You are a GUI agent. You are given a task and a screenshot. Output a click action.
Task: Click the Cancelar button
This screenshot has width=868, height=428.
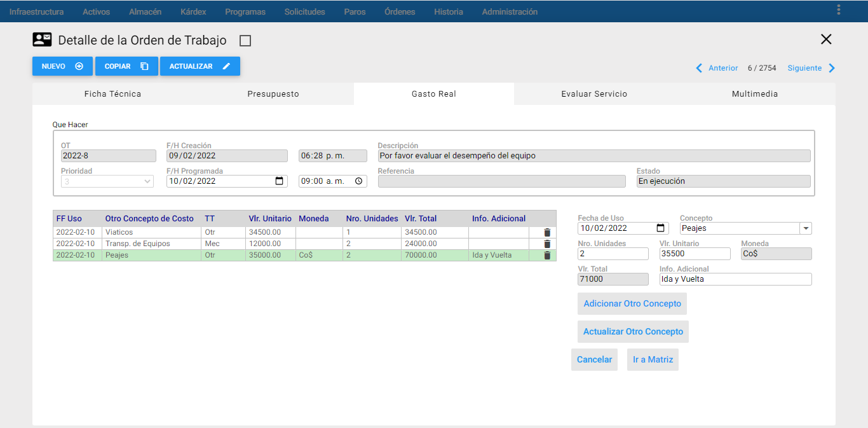(x=594, y=359)
